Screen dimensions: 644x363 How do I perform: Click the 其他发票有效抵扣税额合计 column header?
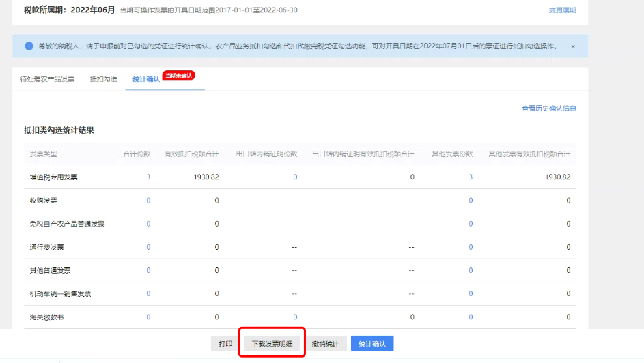click(529, 154)
